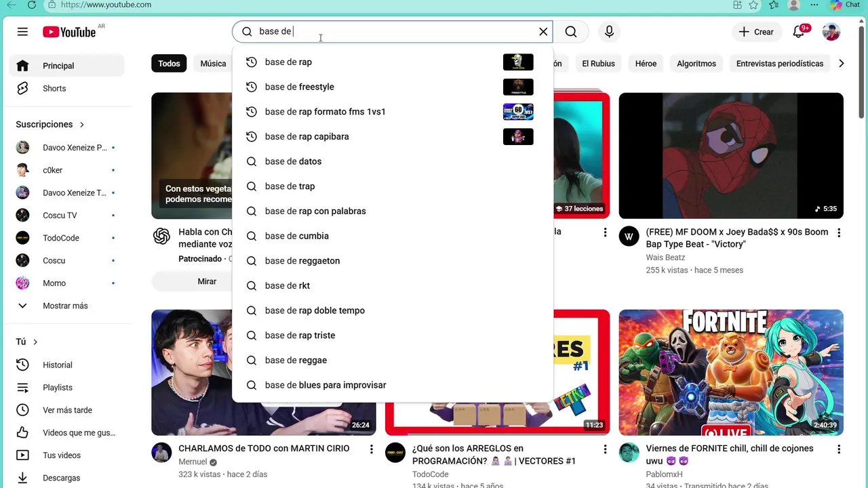Open Playlists in sidebar
Viewport: 868px width, 488px height.
pyautogui.click(x=66, y=388)
